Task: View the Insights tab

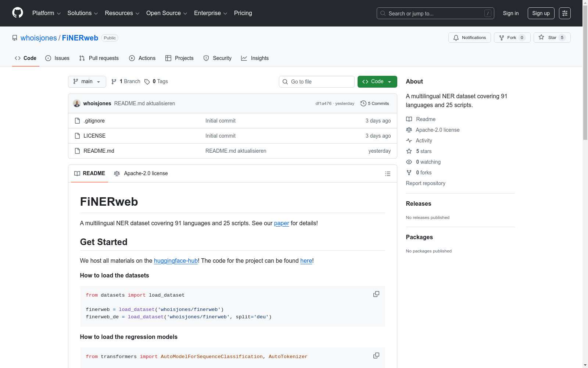Action: [x=255, y=58]
